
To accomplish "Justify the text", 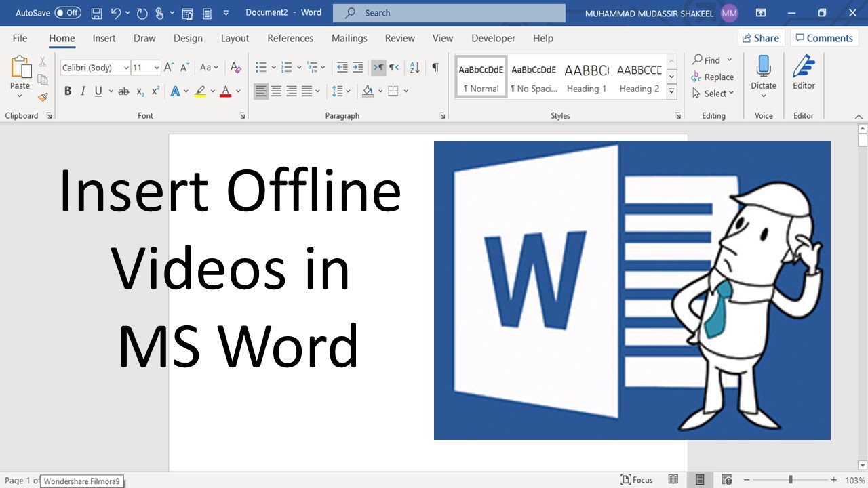I will (x=307, y=91).
